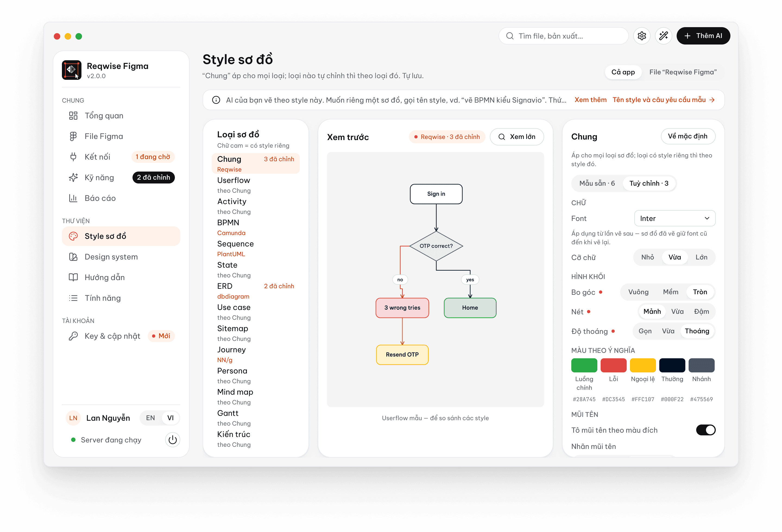
Task: Click the info icon in the AI notice banner
Action: click(216, 100)
